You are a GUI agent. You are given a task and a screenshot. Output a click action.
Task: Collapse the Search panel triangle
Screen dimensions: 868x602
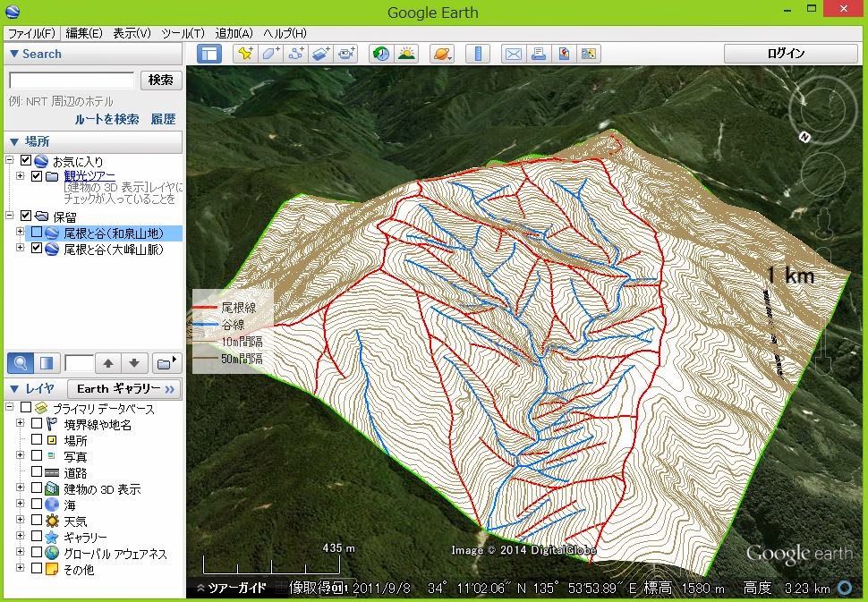(13, 54)
